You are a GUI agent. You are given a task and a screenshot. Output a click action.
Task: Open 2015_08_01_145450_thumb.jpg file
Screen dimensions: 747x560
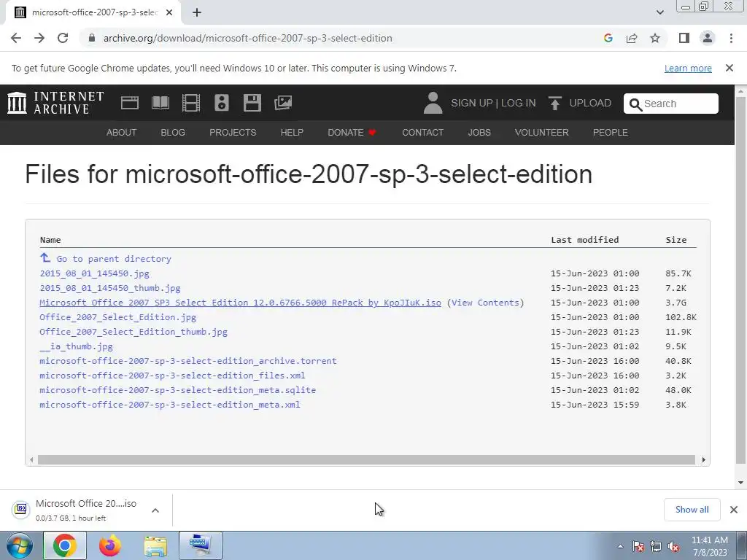click(110, 288)
